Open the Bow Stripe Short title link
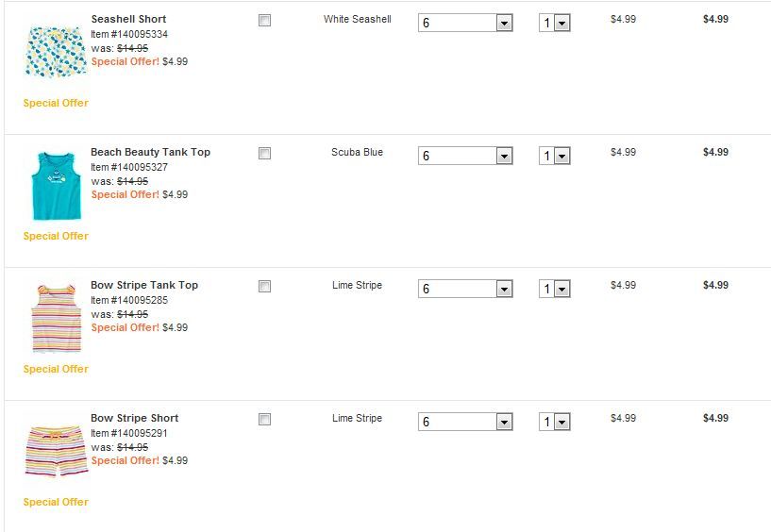 (134, 418)
